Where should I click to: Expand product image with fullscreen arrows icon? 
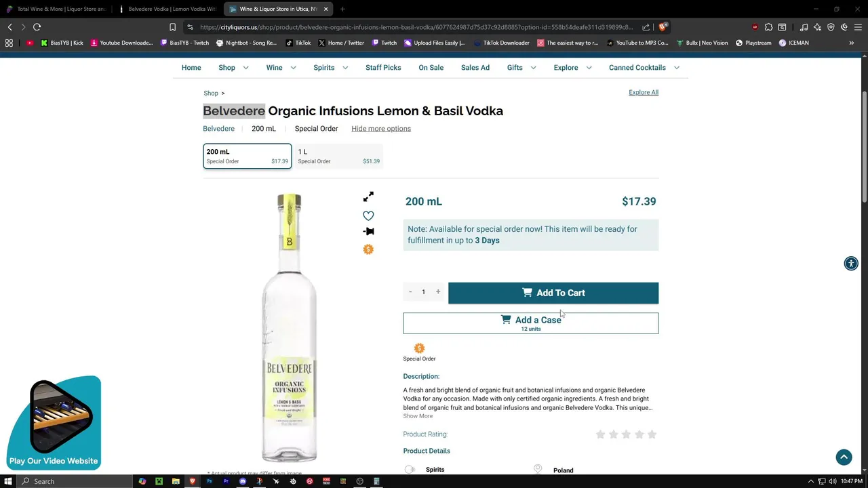tap(368, 197)
